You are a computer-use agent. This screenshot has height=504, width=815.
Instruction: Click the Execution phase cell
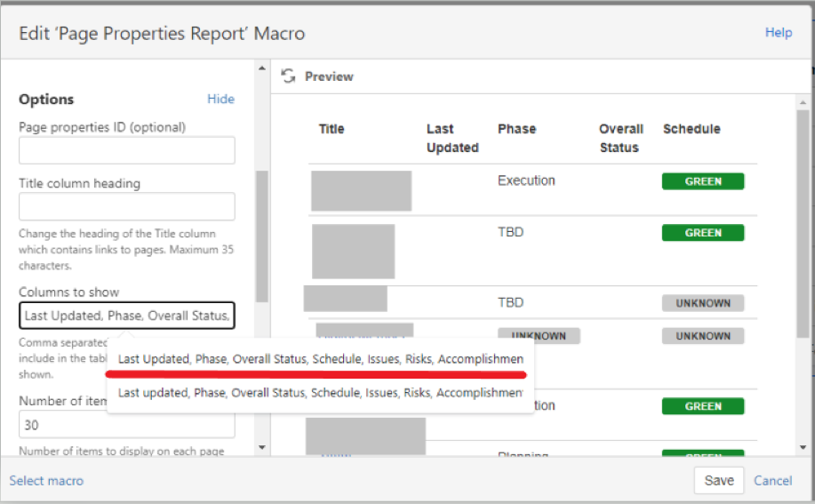pos(526,180)
